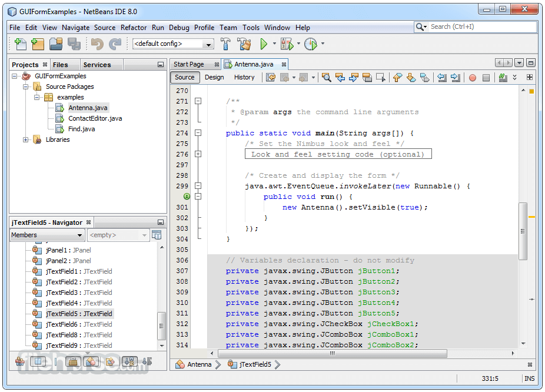Click the Find Selection magnifier icon
This screenshot has width=545, height=392.
[325, 77]
